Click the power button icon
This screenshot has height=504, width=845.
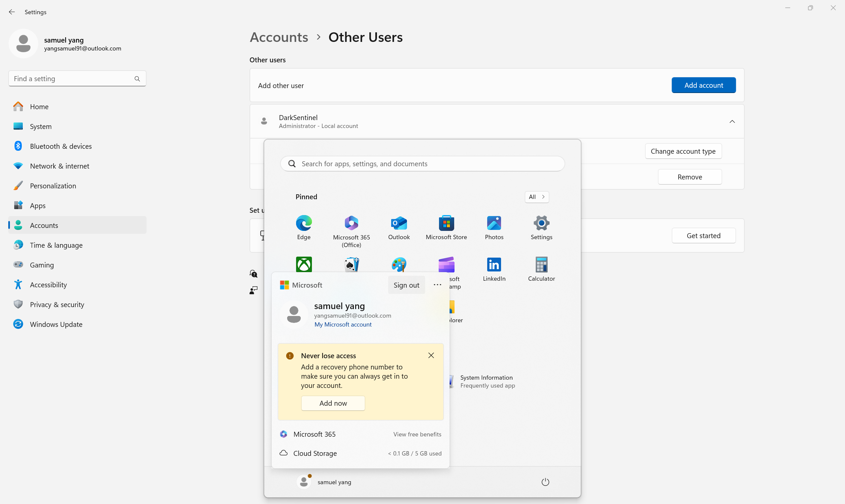[545, 482]
